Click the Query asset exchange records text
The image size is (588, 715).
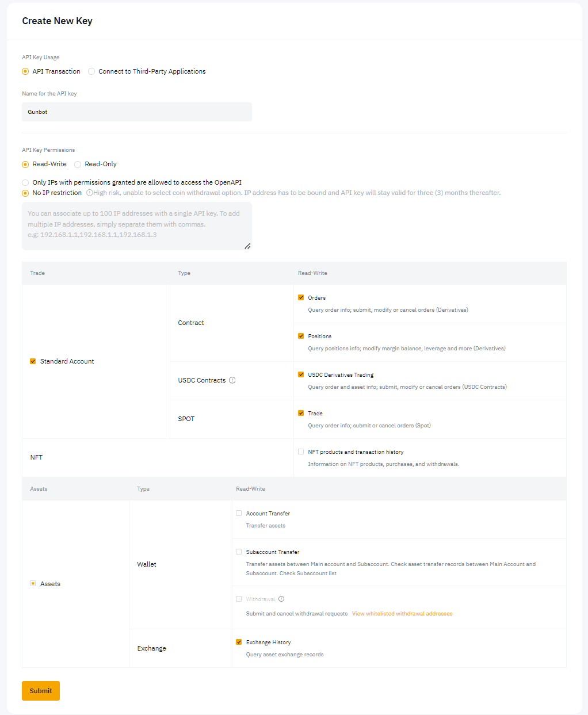(285, 655)
